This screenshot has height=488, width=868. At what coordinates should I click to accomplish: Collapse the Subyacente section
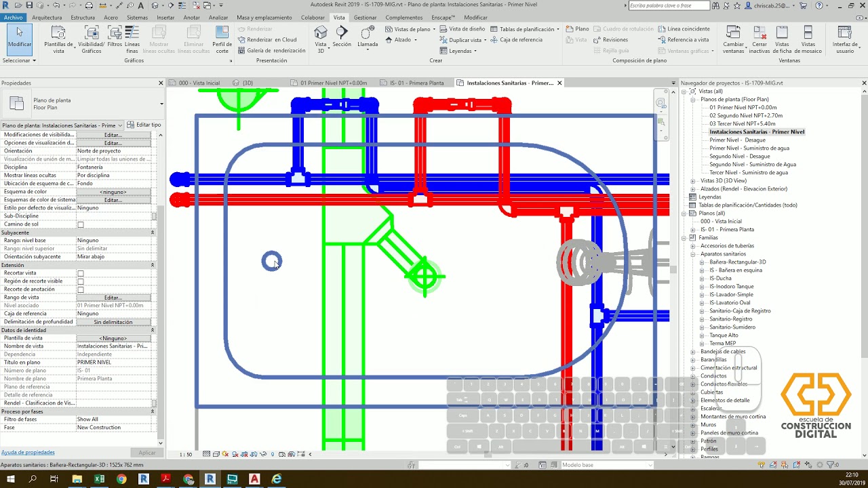153,232
